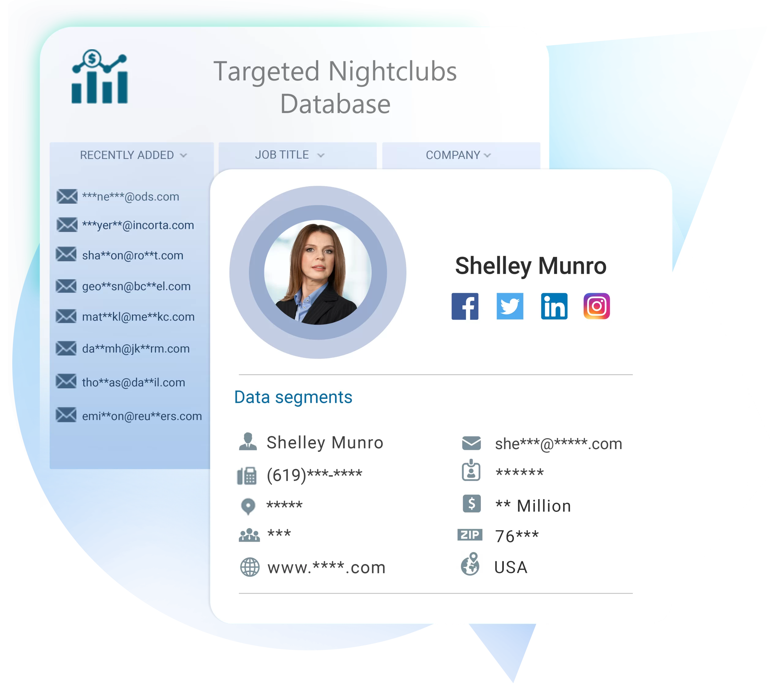The width and height of the screenshot is (784, 688).
Task: Click the Twitter social icon
Action: (509, 308)
